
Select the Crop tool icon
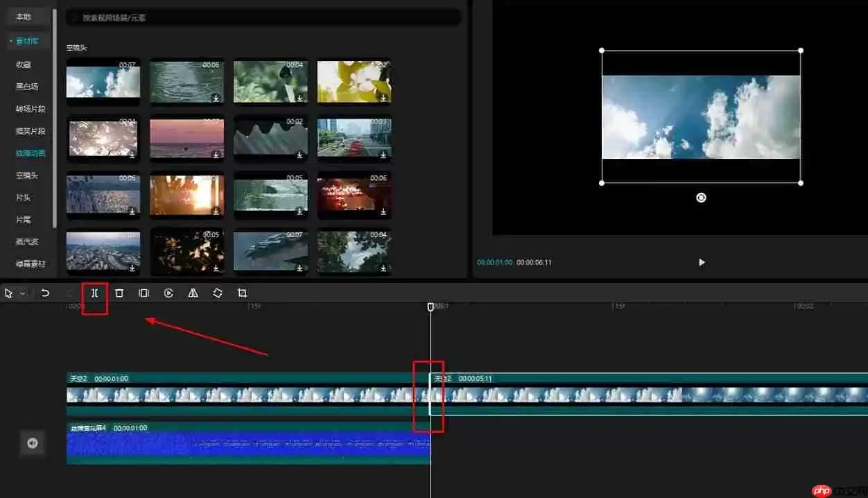tap(242, 293)
